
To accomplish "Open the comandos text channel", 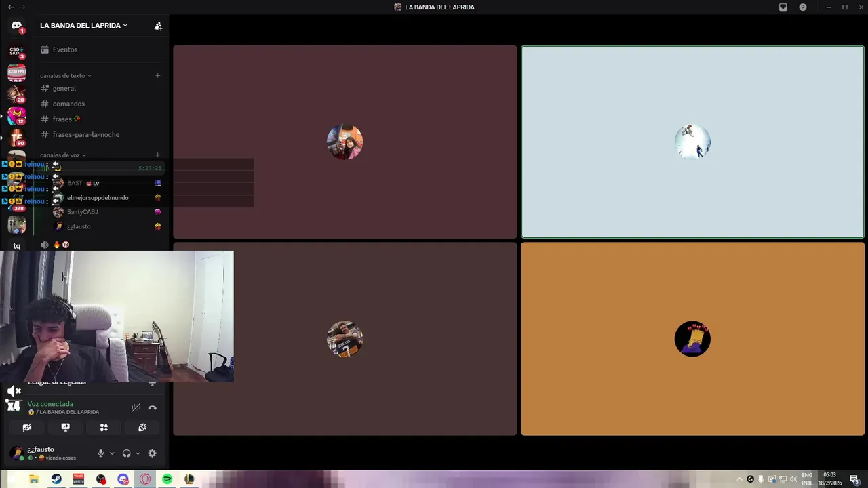I will pyautogui.click(x=100, y=104).
